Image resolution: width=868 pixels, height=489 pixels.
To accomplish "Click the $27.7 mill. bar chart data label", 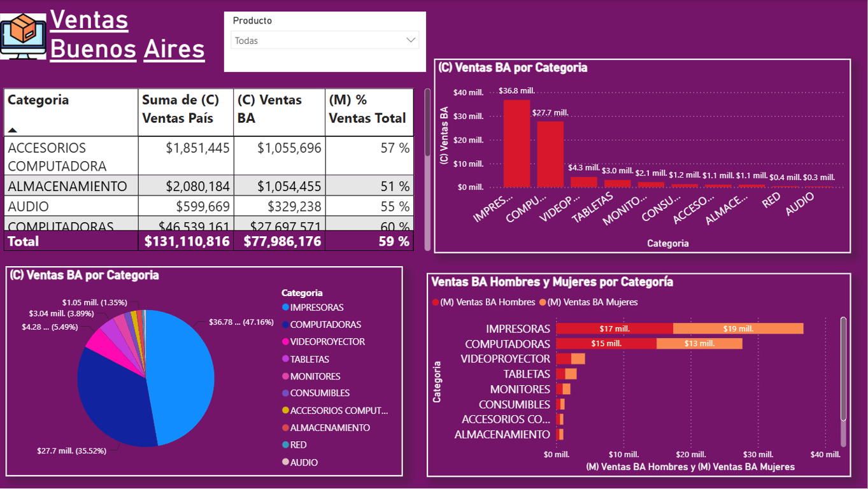I will (550, 113).
